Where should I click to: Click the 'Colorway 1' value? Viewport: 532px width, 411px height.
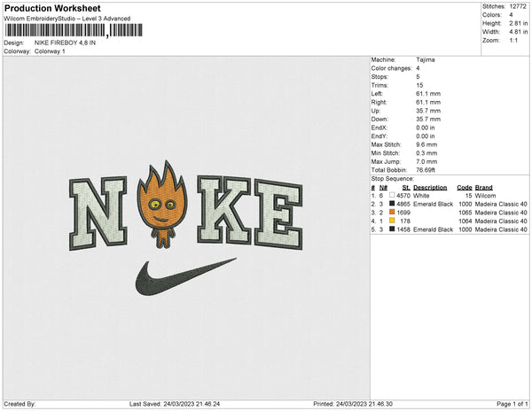50,51
